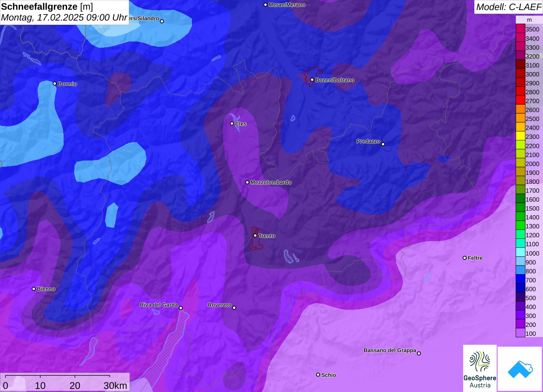Click the legend value 900
This screenshot has width=543, height=392.
531,262
